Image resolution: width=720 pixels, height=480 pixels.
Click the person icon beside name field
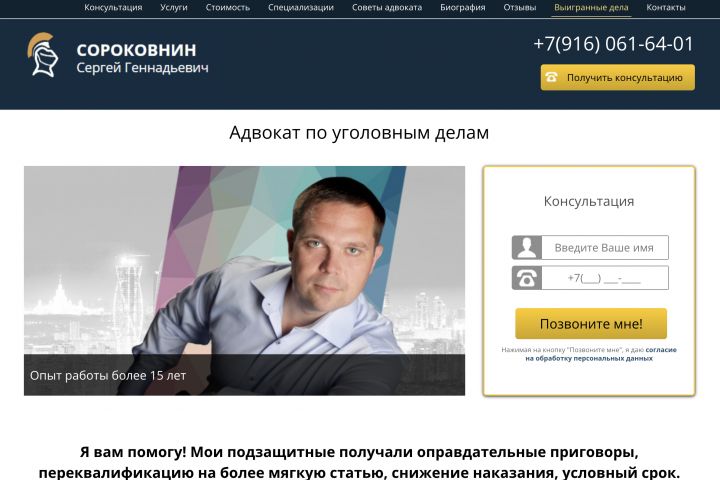[527, 248]
